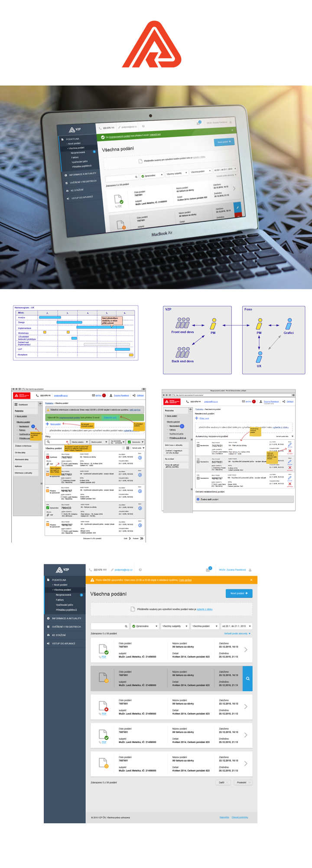Switch to grid view icon in left wireframe list
This screenshot has height=868, width=312.
(x=128, y=448)
